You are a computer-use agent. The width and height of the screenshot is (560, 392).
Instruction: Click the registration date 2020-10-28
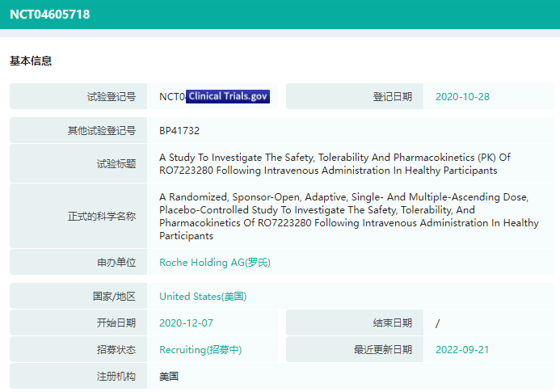click(x=462, y=96)
